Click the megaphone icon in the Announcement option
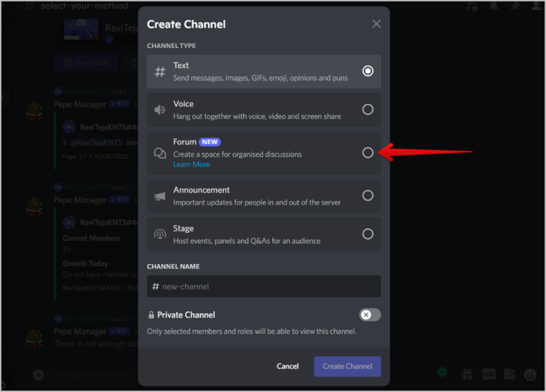 pyautogui.click(x=160, y=196)
